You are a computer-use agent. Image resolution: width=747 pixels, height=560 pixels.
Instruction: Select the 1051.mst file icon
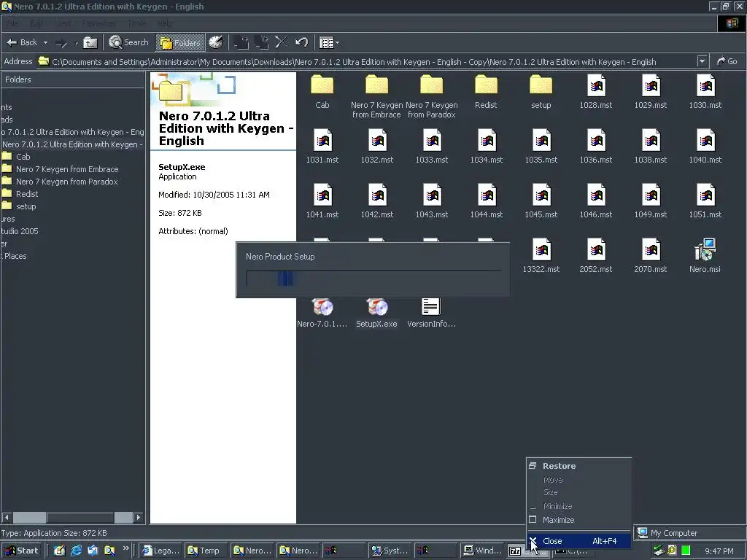[x=705, y=195]
